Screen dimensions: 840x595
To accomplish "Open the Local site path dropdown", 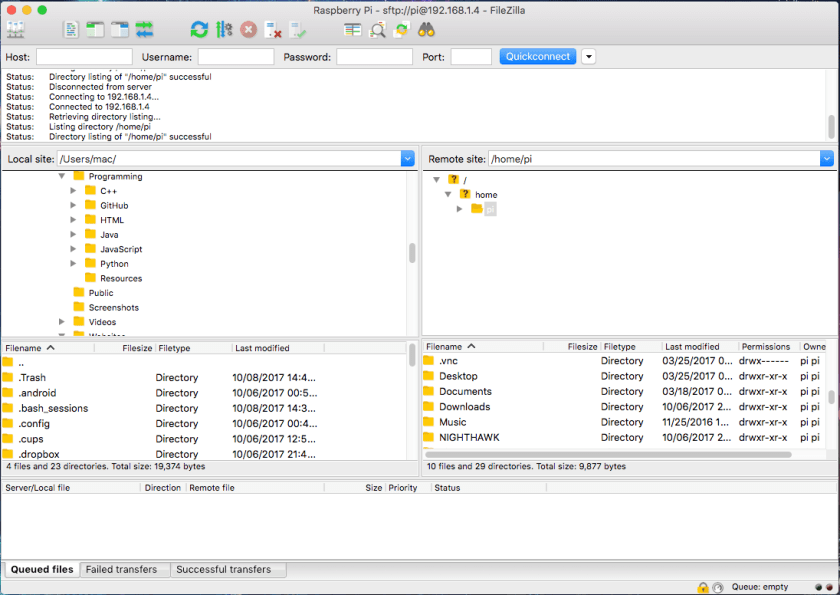I will pos(408,159).
